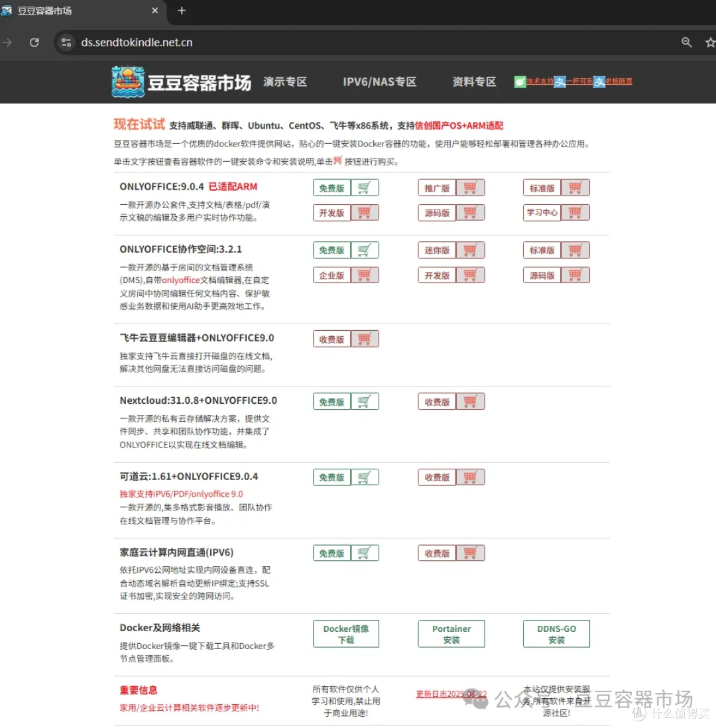Click the red onlyoffice link in 协作空间 description
Screen dimensions: 716x728
pos(180,280)
